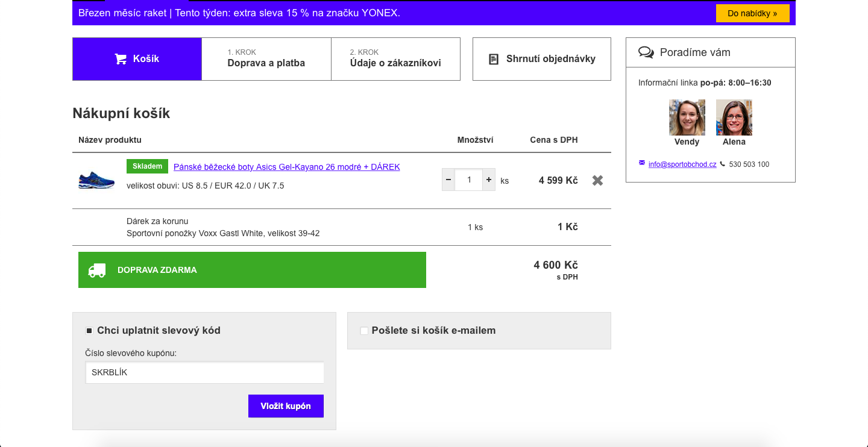Image resolution: width=868 pixels, height=447 pixels.
Task: Click the DOPRAVA ZDARMA green banner
Action: pos(252,270)
